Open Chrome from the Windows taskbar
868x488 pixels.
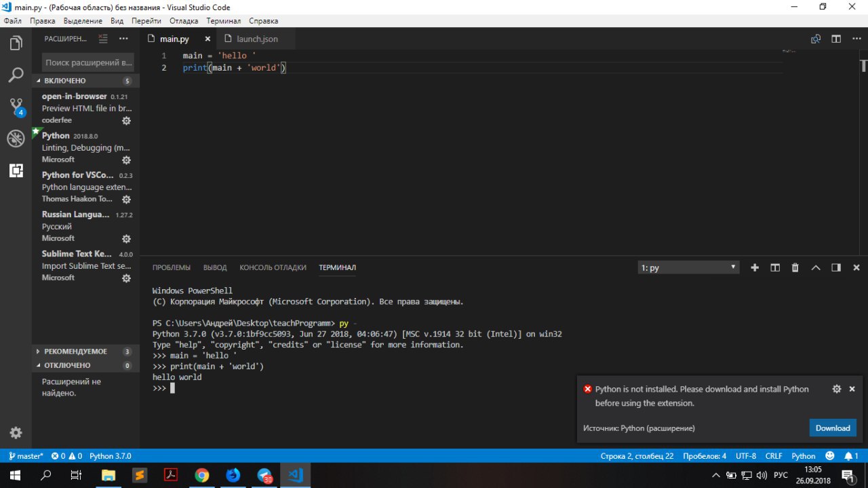201,475
